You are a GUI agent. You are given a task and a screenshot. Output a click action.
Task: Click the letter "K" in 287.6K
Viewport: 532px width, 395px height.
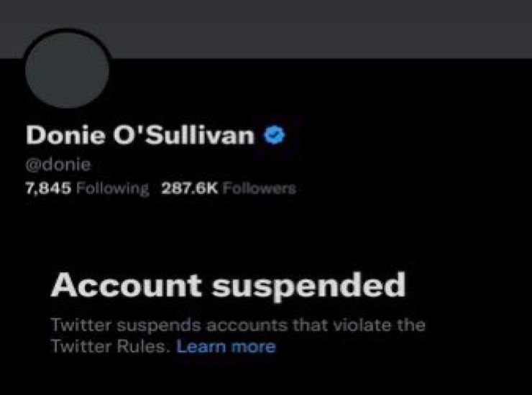pyautogui.click(x=214, y=189)
